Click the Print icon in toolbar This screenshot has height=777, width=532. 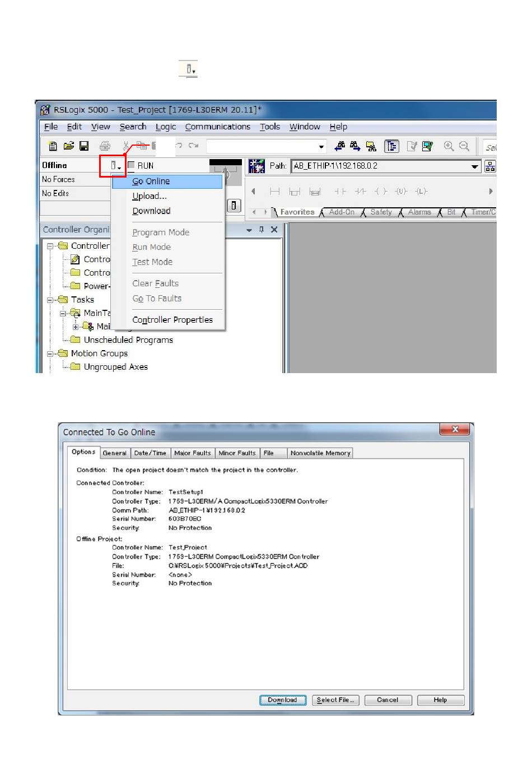[105, 147]
